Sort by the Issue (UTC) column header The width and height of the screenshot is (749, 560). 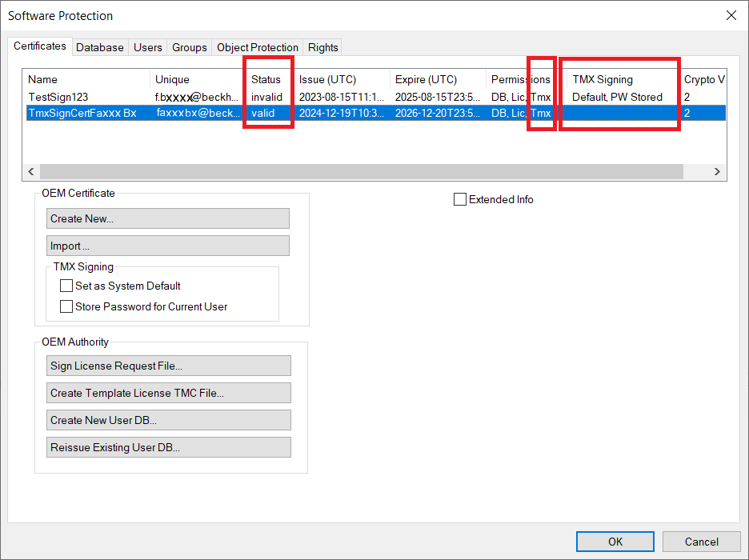[x=342, y=79]
